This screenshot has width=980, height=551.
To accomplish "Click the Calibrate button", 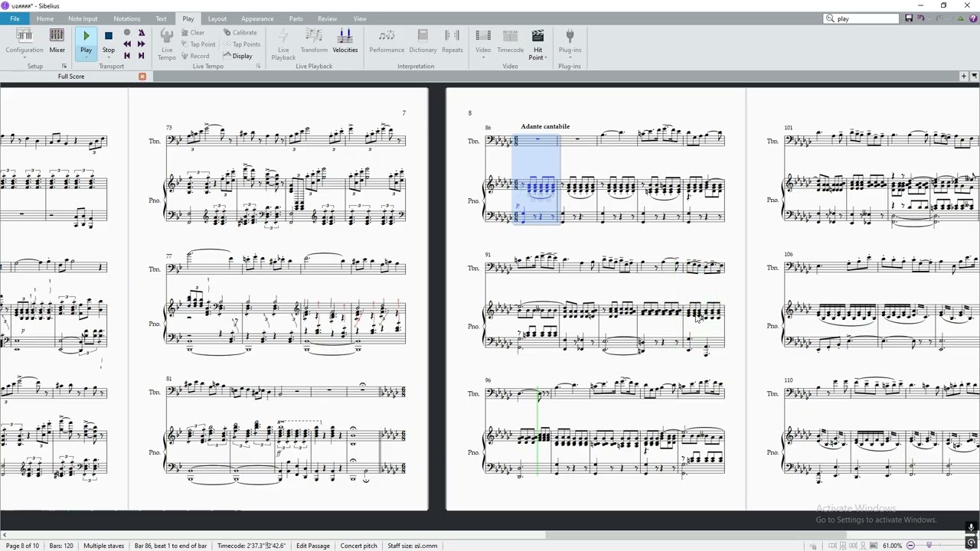I will (x=240, y=33).
